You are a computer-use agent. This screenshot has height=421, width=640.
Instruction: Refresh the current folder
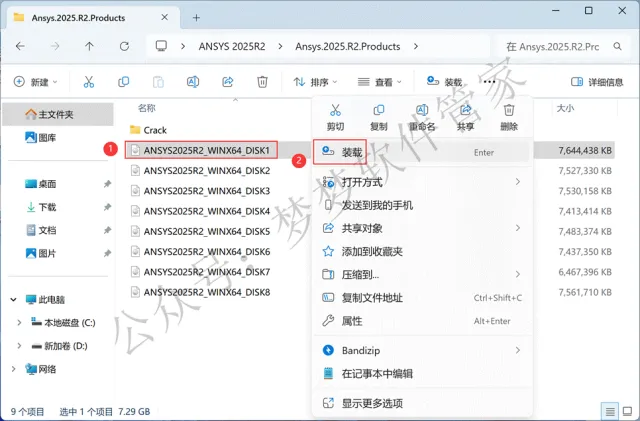124,46
